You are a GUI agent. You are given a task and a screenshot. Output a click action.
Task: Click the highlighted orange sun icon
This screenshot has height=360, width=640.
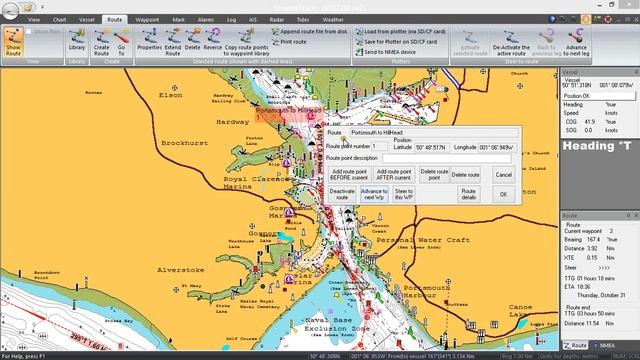click(x=586, y=19)
